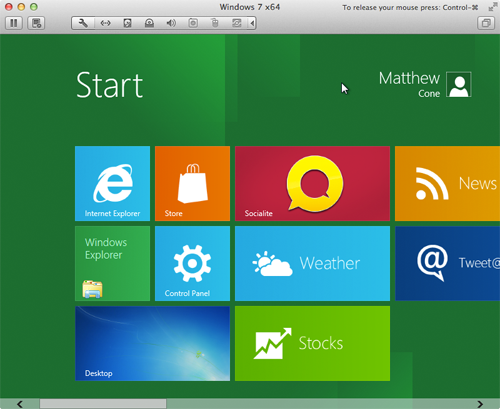Viewport: 500px width, 409px height.
Task: Click the hard disk device icon
Action: coord(127,23)
